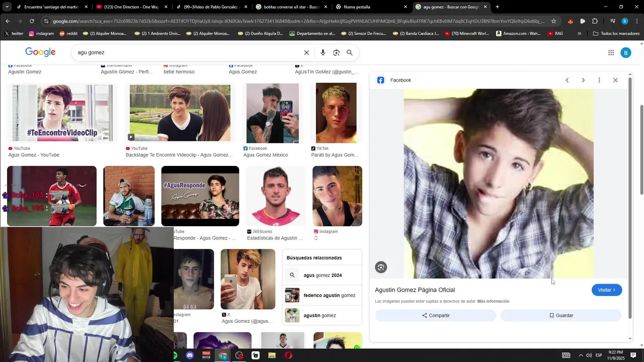Open preview panel three-dot options

point(599,80)
